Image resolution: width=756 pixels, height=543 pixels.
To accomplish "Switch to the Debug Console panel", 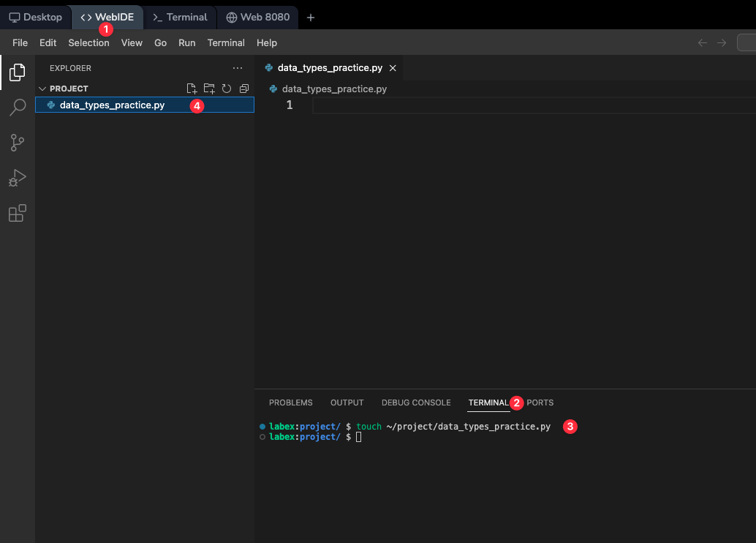I will pyautogui.click(x=416, y=402).
